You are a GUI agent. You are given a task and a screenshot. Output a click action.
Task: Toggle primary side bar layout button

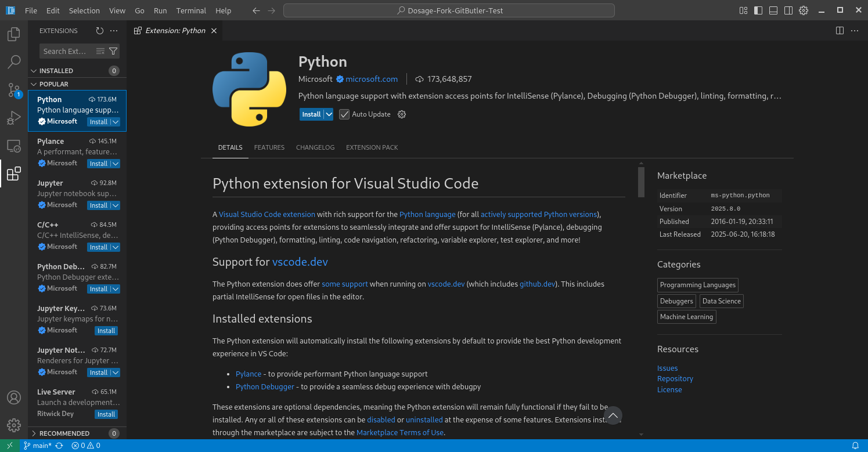pyautogui.click(x=758, y=10)
